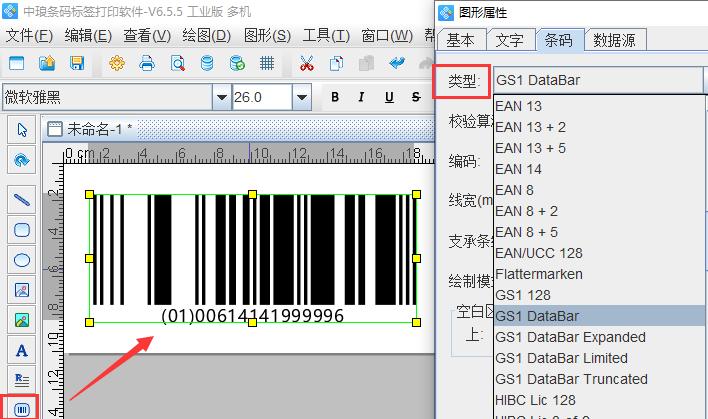The image size is (708, 419).
Task: Choose GS1 128 from type list
Action: pos(599,295)
